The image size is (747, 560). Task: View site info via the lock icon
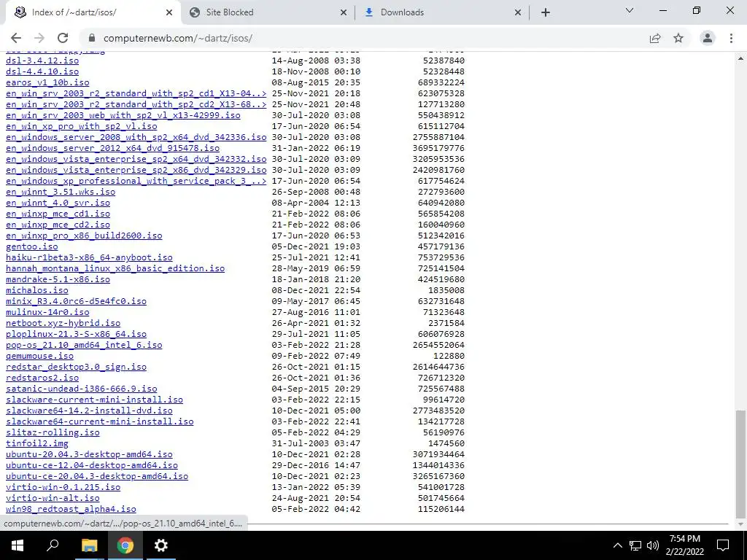pos(93,38)
